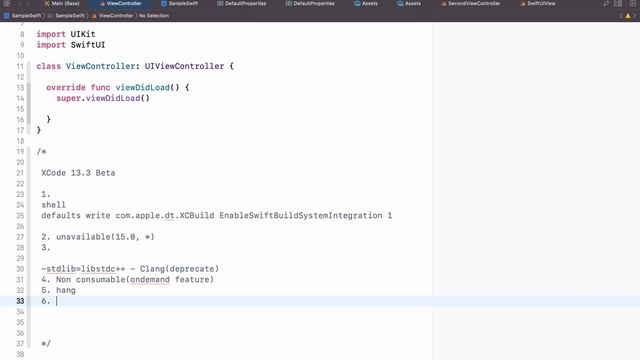Click the swap editor arrows icon
The width and height of the screenshot is (640, 360).
click(x=606, y=3)
